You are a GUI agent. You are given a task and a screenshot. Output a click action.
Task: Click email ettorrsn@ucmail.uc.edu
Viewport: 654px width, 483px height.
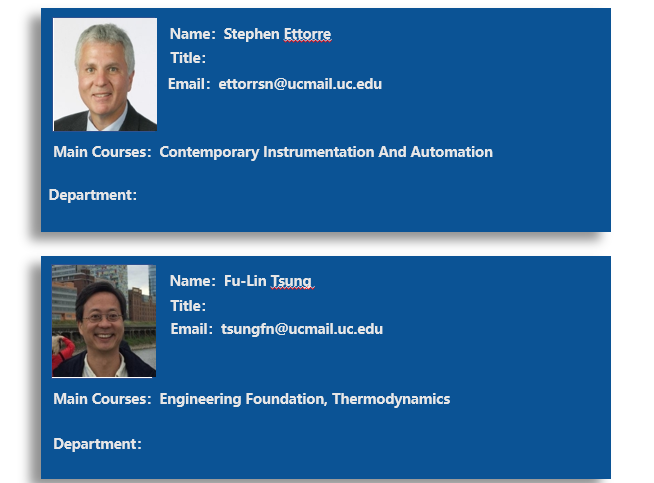tap(300, 84)
